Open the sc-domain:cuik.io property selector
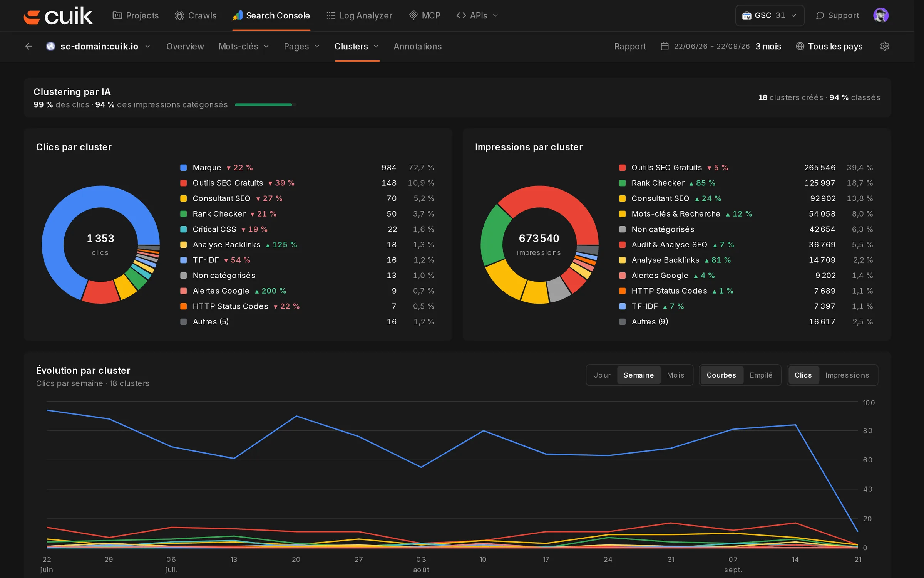The image size is (924, 578). [x=99, y=46]
